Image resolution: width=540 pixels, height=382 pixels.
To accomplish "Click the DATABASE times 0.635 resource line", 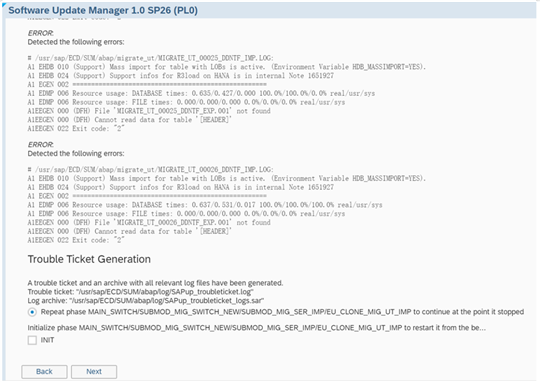I will coord(201,93).
